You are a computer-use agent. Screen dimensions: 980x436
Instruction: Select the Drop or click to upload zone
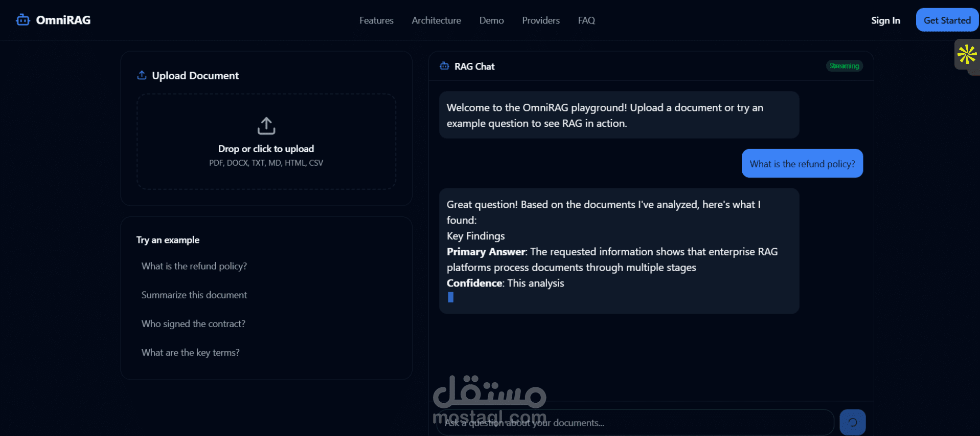[x=266, y=142]
